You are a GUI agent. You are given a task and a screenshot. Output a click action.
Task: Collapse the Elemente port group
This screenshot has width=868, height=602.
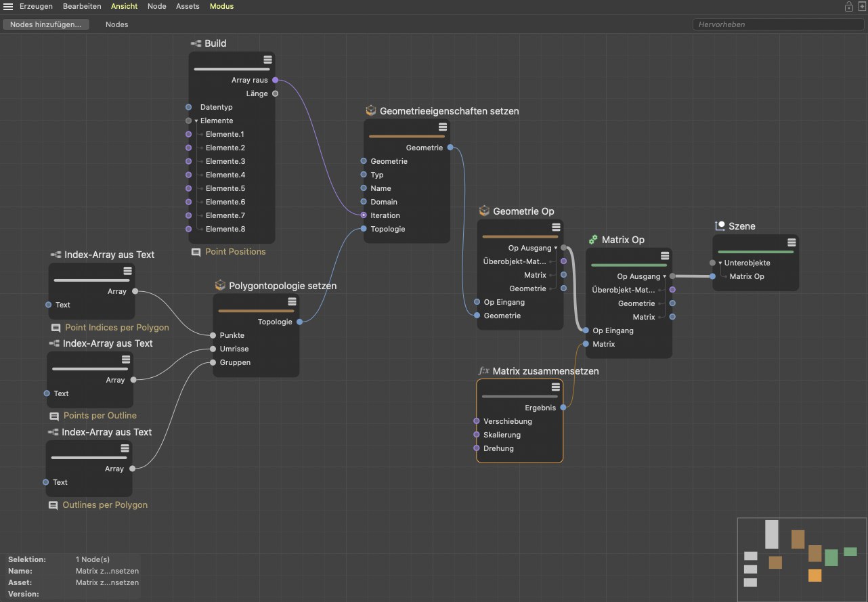coord(196,121)
